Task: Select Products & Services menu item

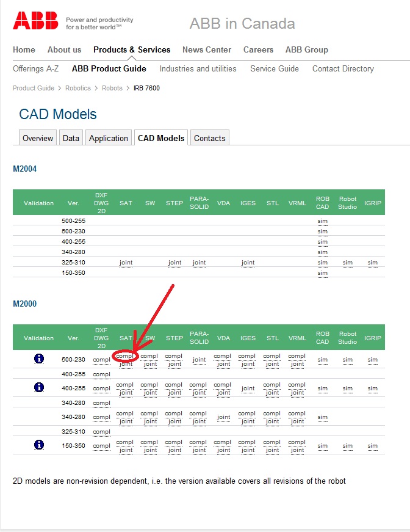Action: (132, 49)
